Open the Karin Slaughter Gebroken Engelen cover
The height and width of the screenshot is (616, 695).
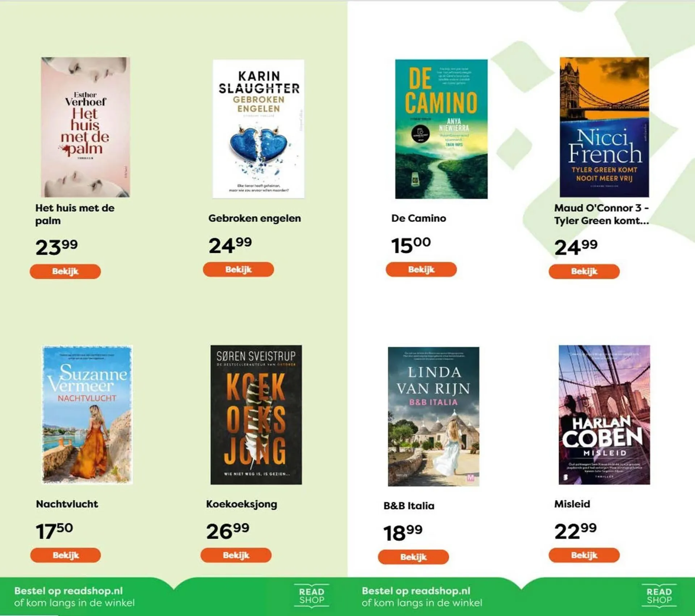pos(258,129)
